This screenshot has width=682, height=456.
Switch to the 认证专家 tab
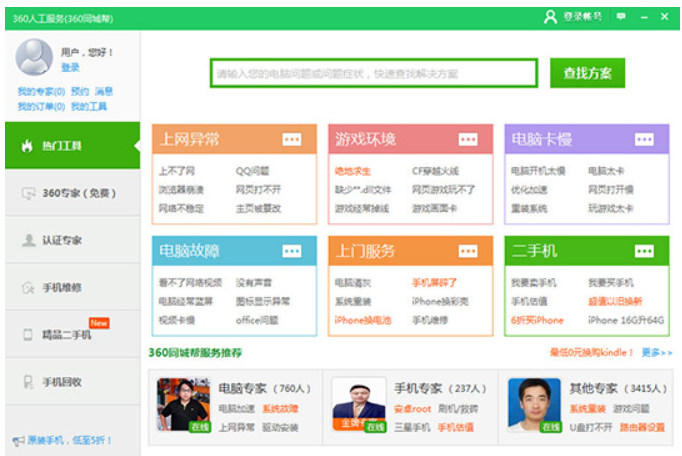point(62,241)
